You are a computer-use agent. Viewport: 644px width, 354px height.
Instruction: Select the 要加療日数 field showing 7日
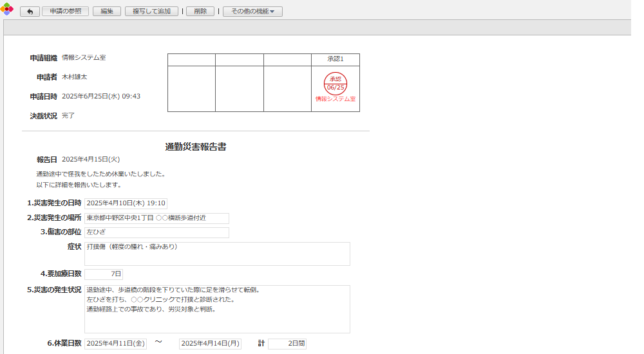tap(104, 274)
